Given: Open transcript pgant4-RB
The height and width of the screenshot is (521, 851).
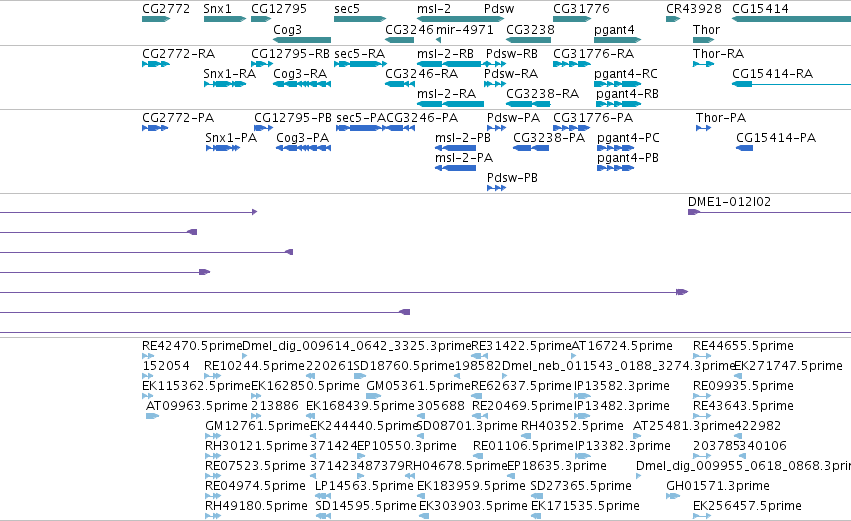Looking at the screenshot, I should tap(618, 104).
